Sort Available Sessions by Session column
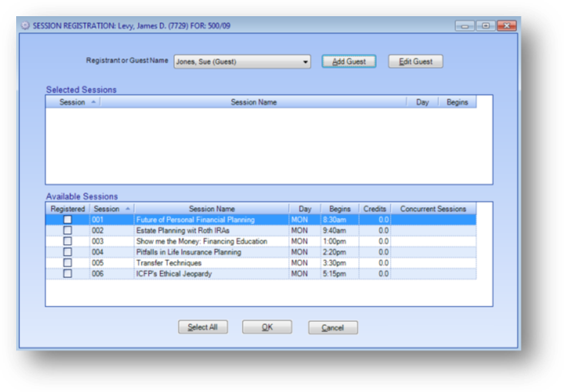Viewport: 564px width, 392px height. tap(112, 209)
